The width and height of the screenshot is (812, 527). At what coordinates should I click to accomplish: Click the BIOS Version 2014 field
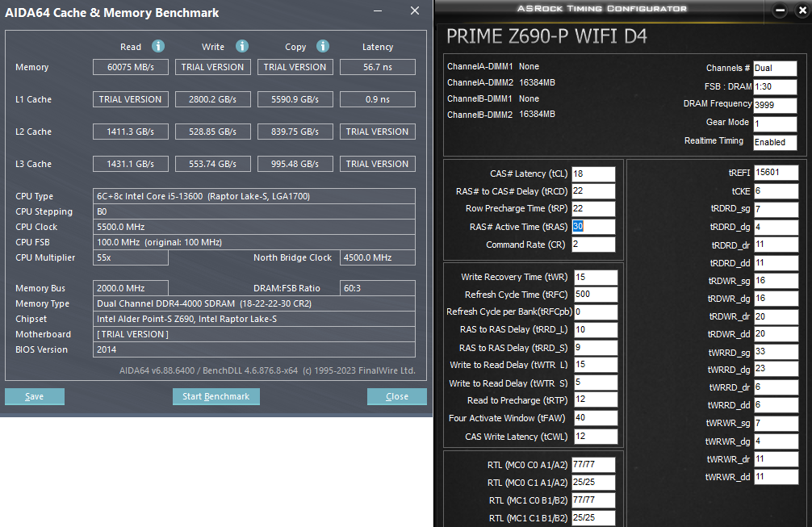(x=254, y=349)
